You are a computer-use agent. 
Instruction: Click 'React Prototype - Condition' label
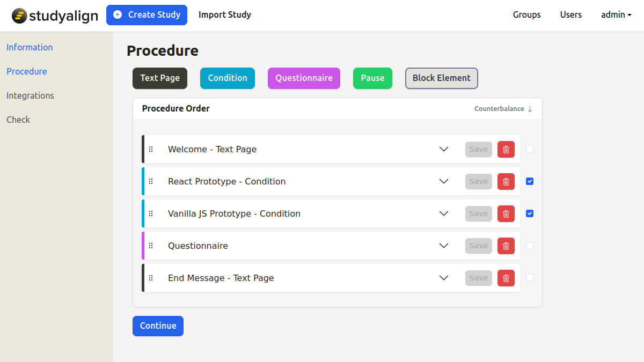pyautogui.click(x=226, y=181)
